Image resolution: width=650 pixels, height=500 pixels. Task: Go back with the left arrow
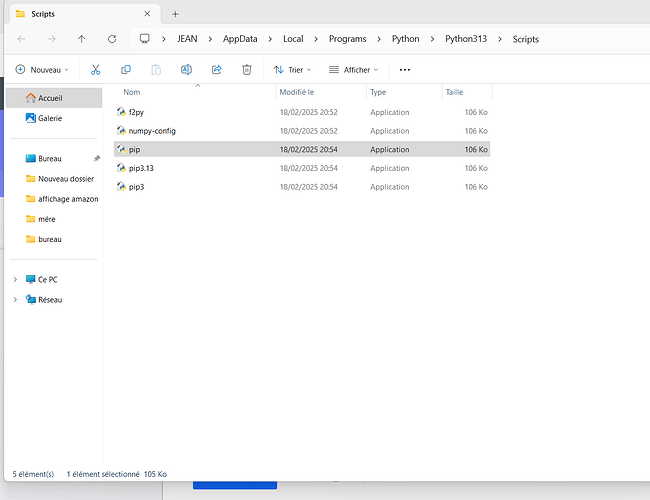[22, 39]
